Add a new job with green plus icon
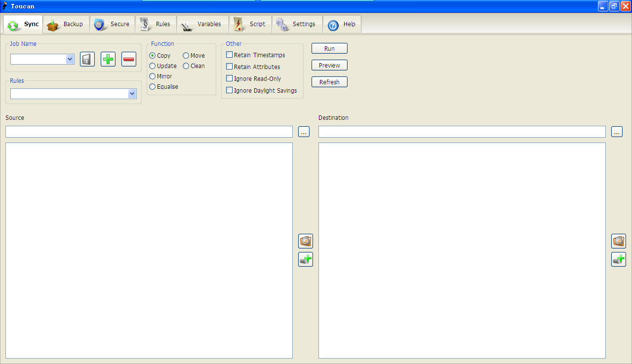Image resolution: width=632 pixels, height=364 pixels. pyautogui.click(x=108, y=59)
